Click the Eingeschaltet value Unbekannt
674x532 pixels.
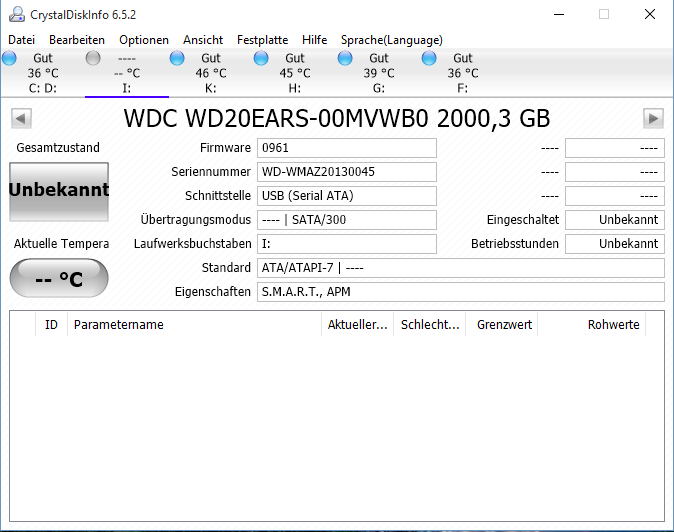pyautogui.click(x=615, y=220)
